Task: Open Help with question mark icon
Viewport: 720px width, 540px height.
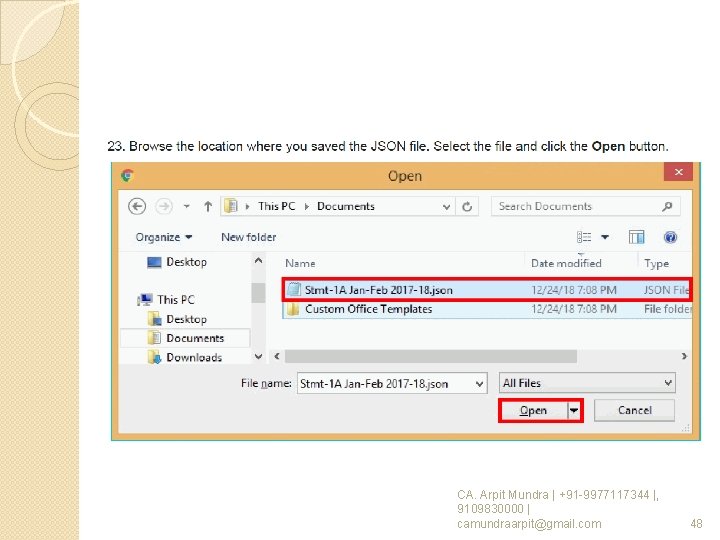Action: (670, 237)
